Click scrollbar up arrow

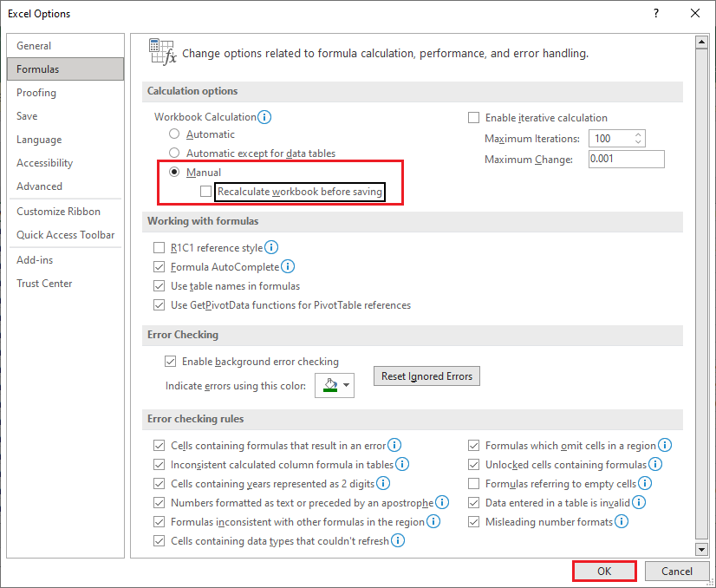701,42
